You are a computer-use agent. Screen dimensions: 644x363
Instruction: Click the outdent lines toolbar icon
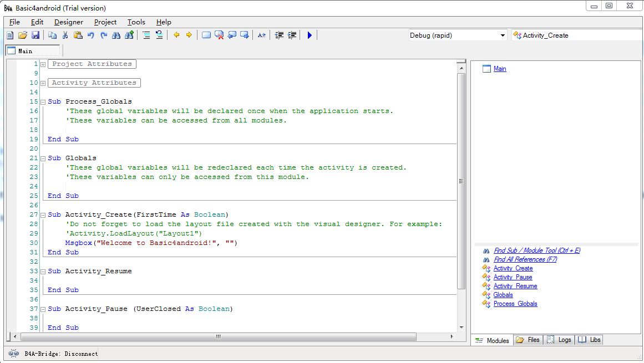279,35
